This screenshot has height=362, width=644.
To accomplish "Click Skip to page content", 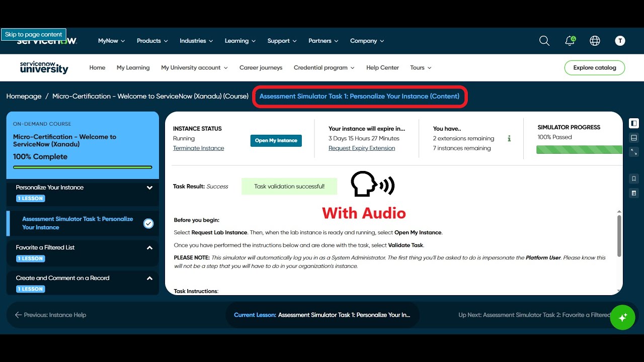I will tap(34, 34).
